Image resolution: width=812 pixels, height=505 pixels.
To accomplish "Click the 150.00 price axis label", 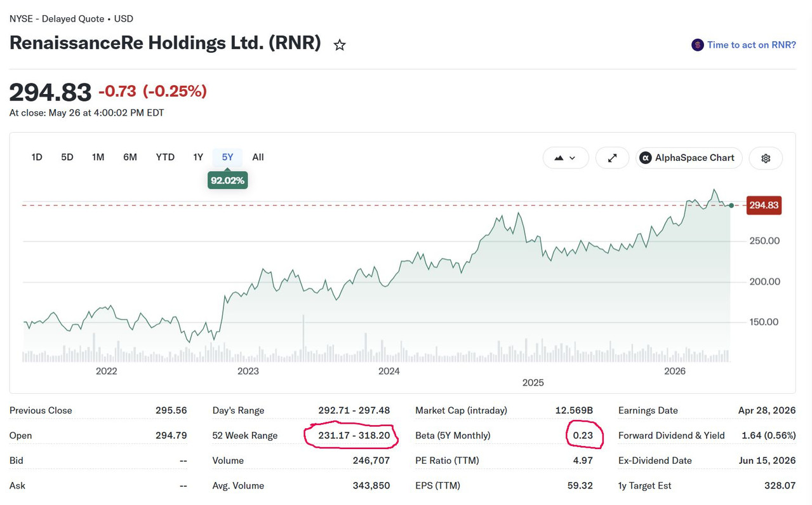I will 764,322.
